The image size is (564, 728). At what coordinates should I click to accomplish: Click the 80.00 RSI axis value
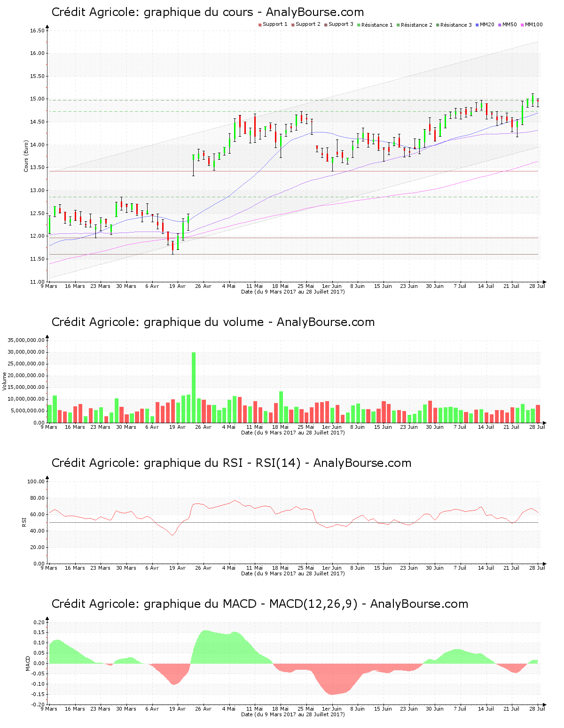[37, 498]
